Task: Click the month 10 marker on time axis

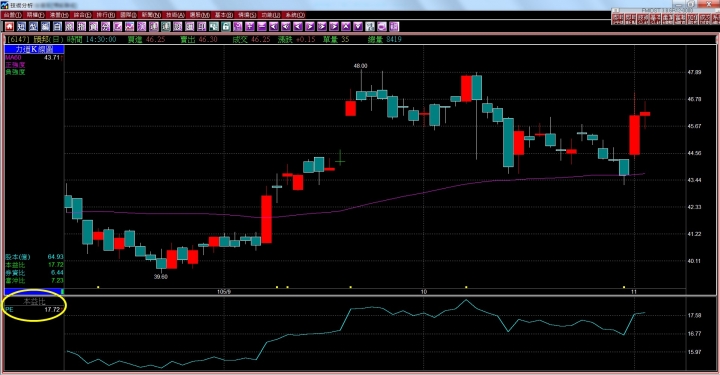Action: [x=423, y=291]
